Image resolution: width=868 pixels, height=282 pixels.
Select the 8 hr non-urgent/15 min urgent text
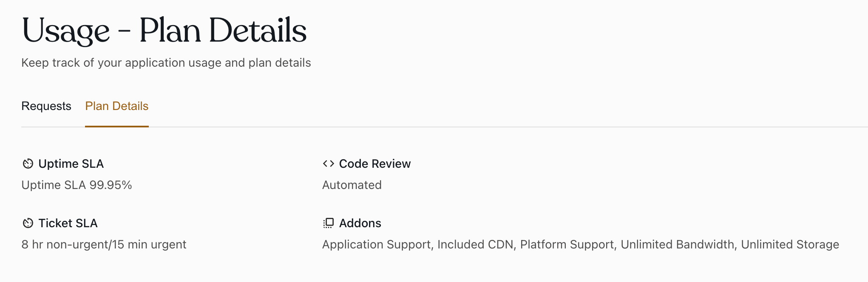(104, 244)
